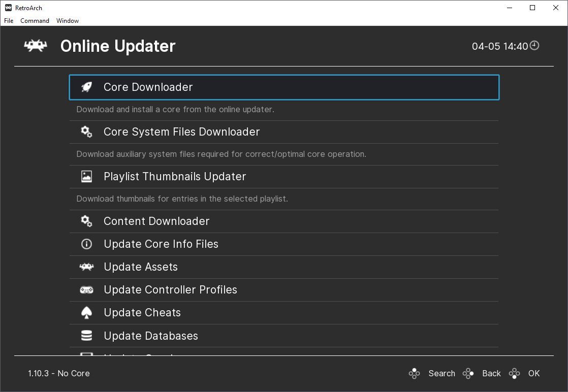This screenshot has height=392, width=568.
Task: Open the Command menu
Action: (35, 21)
